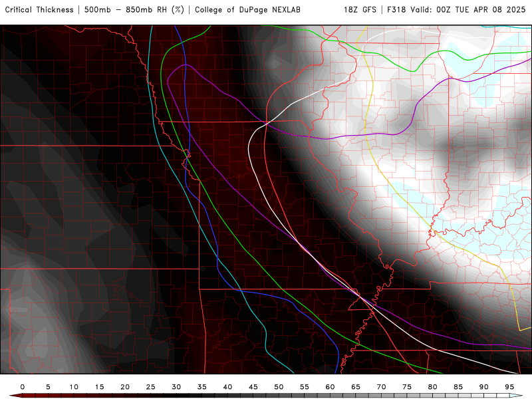532x399 pixels.
Task: Click the "5" value on the color scale
Action: 48,387
